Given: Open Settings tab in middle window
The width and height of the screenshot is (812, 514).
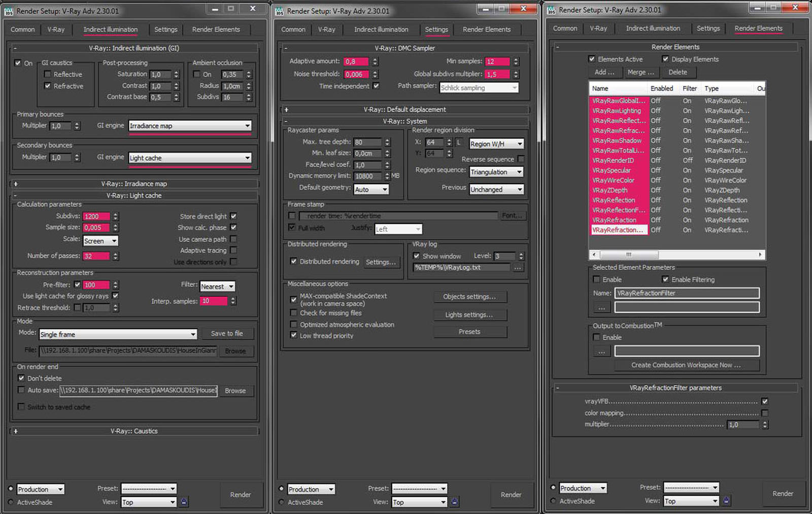Looking at the screenshot, I should coord(436,29).
